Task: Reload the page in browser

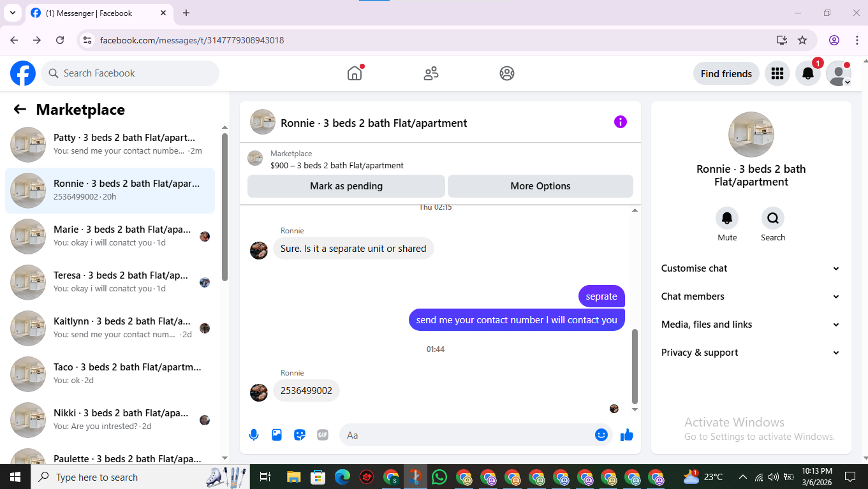Action: [x=60, y=40]
